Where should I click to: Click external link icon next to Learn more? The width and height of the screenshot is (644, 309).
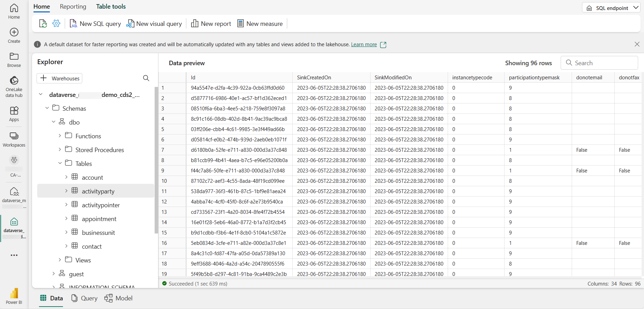tap(383, 45)
